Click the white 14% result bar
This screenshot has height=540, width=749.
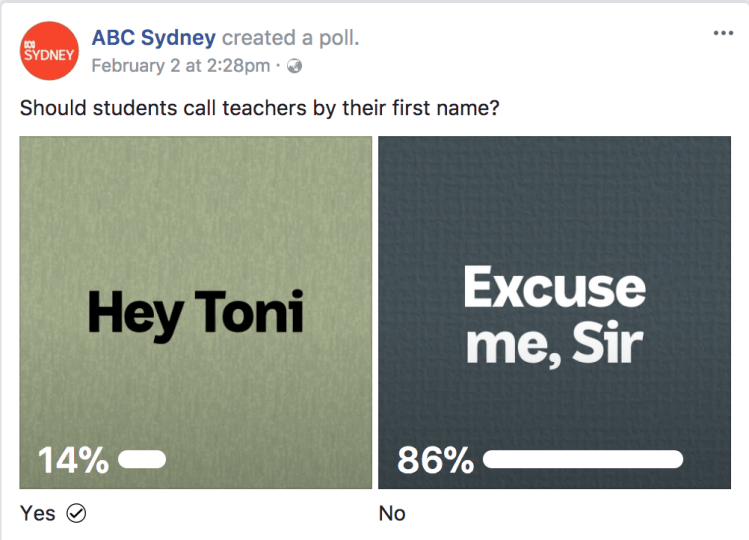coord(142,460)
